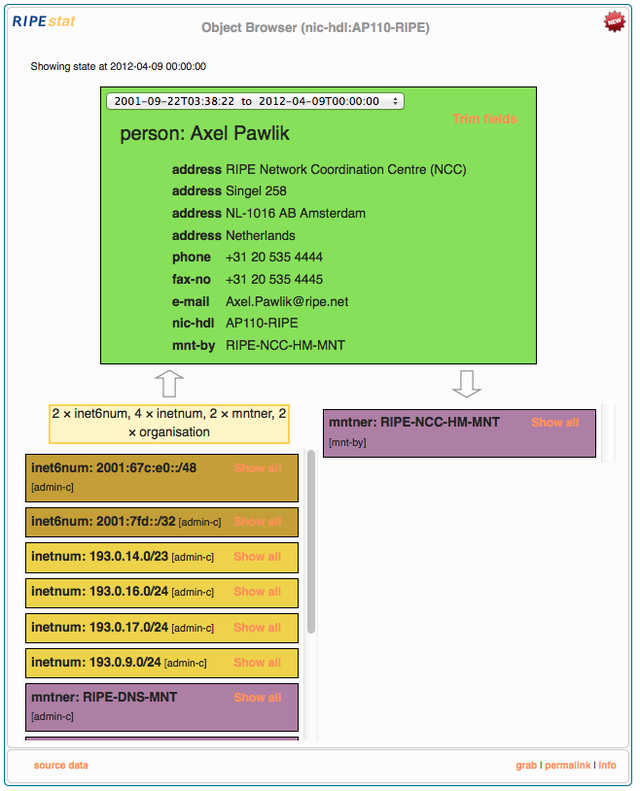
Task: Show all for inetnum 193.0.9.0/24
Action: point(257,662)
